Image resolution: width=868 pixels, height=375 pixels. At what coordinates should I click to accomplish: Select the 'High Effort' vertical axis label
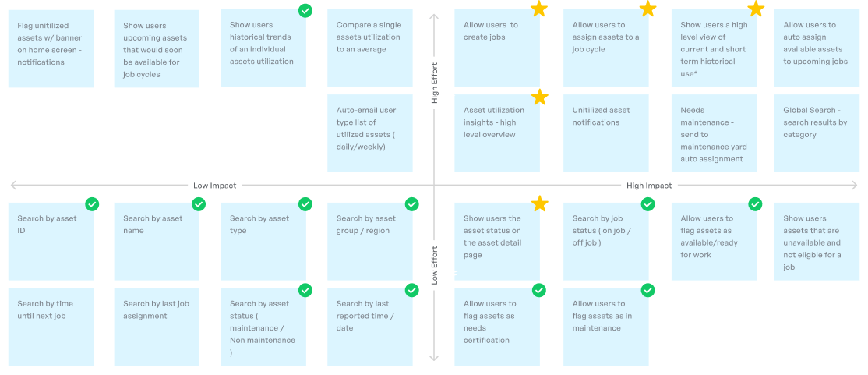pos(435,83)
